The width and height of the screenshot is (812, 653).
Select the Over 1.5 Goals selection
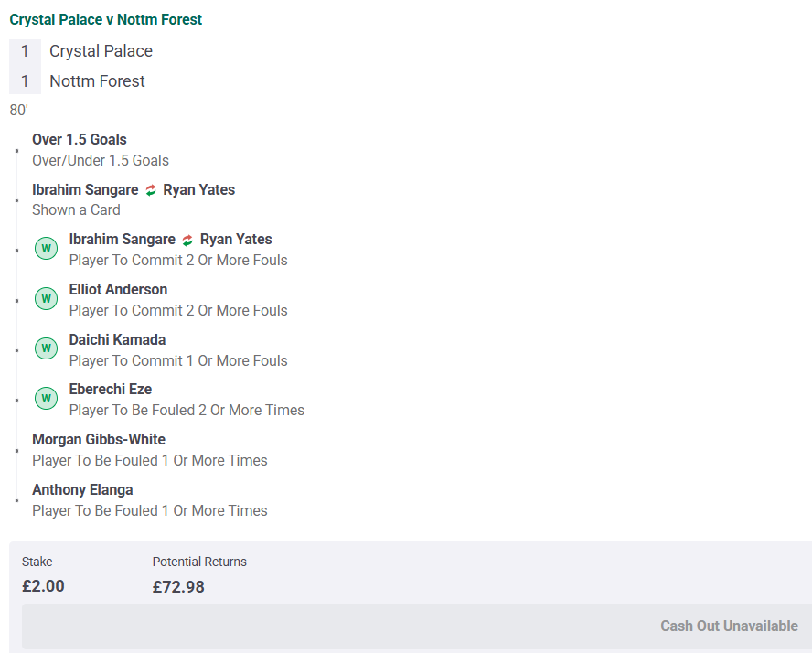pyautogui.click(x=80, y=140)
